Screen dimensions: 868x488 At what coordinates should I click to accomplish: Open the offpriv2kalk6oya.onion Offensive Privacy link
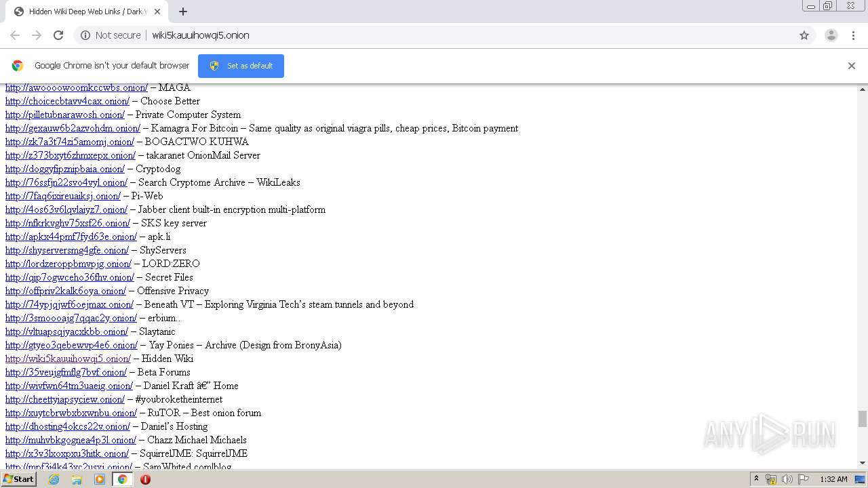pos(66,291)
